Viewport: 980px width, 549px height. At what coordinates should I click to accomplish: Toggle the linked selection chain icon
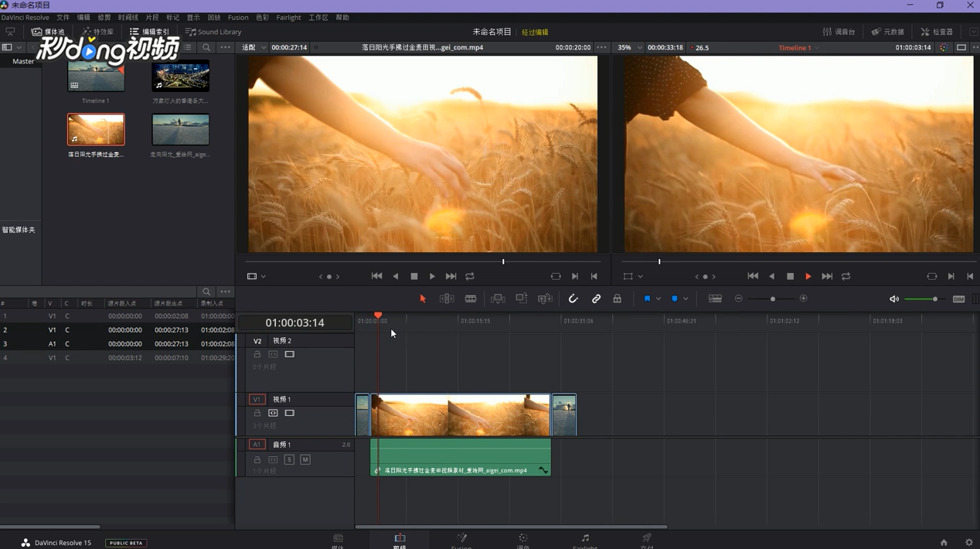tap(596, 299)
